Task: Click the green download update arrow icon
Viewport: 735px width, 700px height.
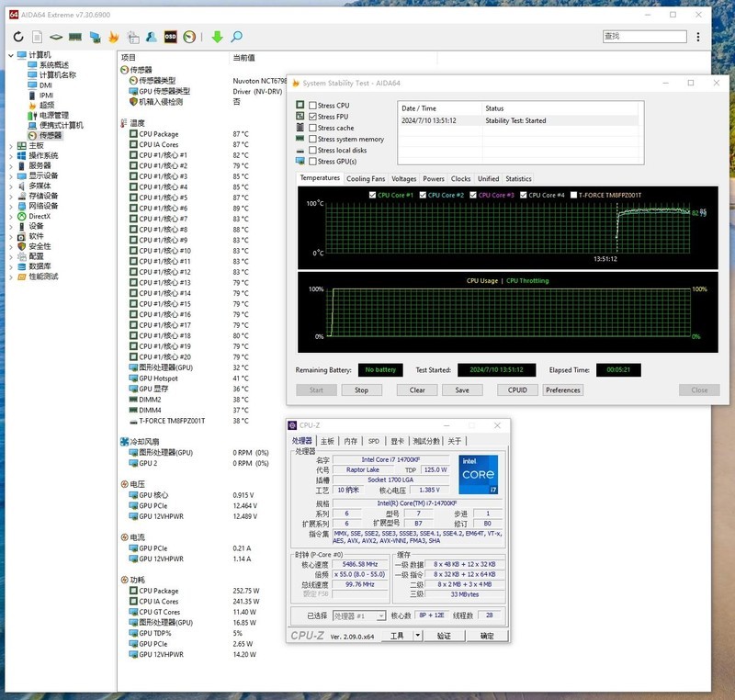Action: pos(217,39)
